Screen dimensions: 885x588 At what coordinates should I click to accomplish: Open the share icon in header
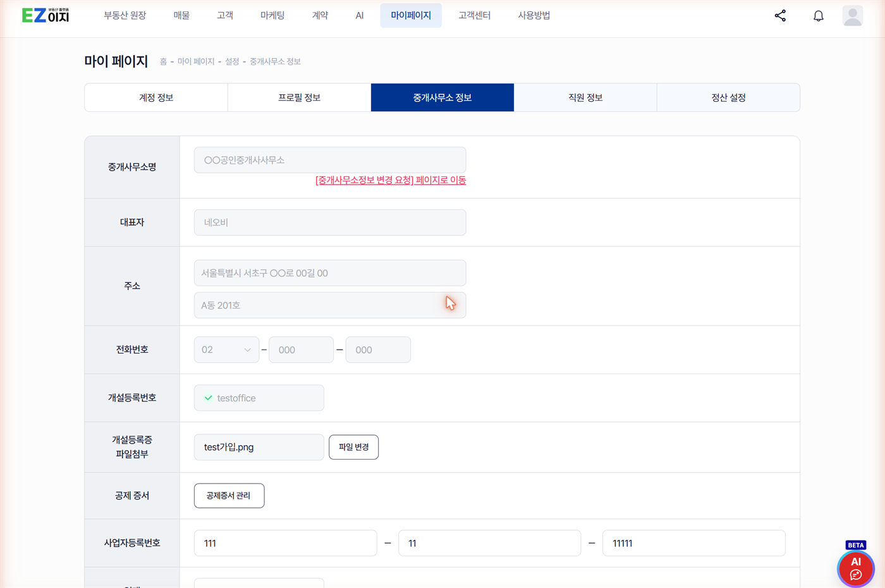pos(780,16)
